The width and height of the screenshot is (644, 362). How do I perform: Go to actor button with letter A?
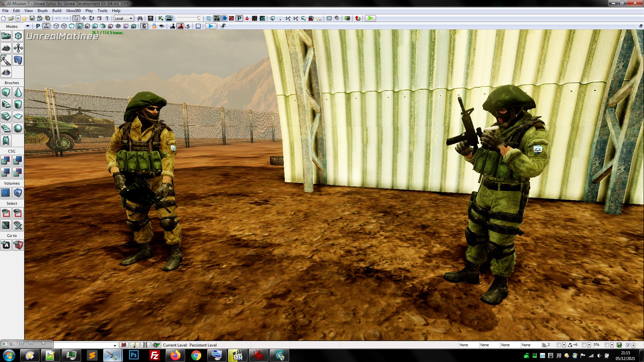coord(6,245)
